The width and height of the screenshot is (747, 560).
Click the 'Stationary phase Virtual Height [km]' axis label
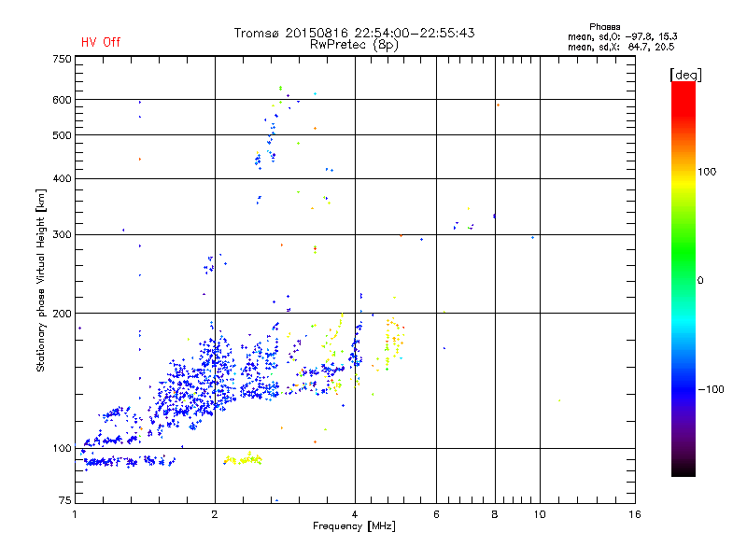tap(40, 281)
